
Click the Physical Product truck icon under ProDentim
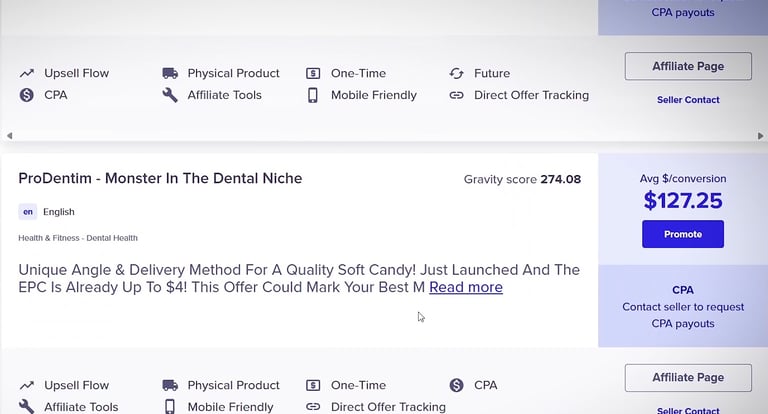[x=170, y=385]
